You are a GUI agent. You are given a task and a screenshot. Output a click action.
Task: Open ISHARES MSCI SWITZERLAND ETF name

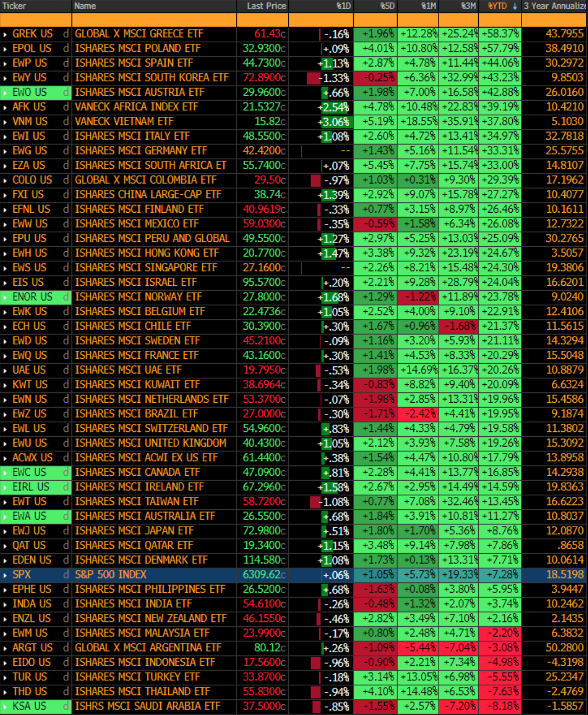click(151, 429)
